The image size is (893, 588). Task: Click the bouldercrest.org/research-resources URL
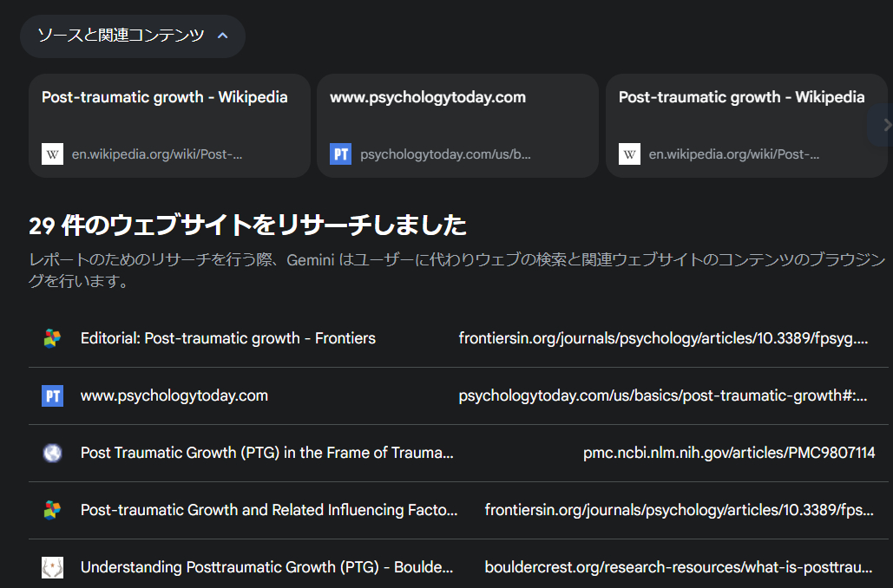(x=679, y=567)
